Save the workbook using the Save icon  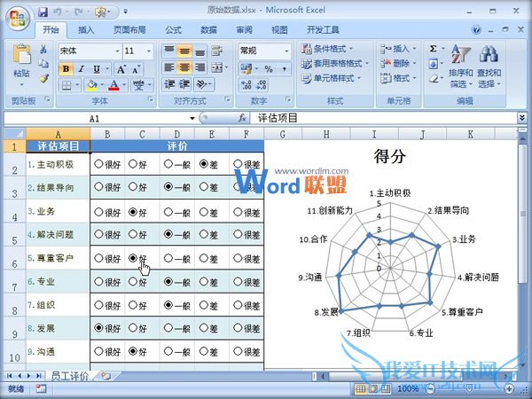click(x=43, y=12)
